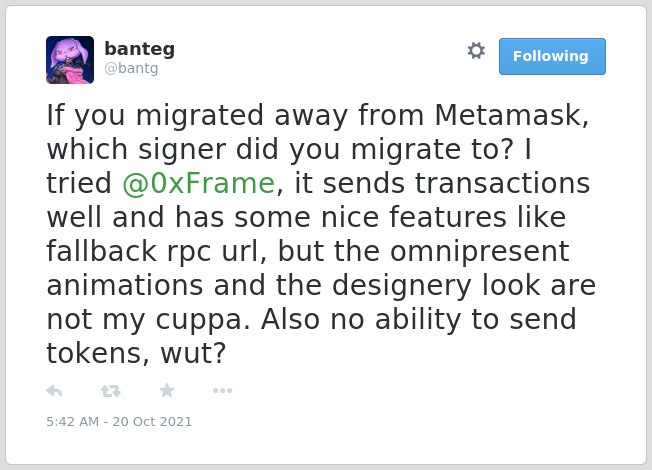
Task: View the profile picture next to banteg
Action: click(70, 60)
